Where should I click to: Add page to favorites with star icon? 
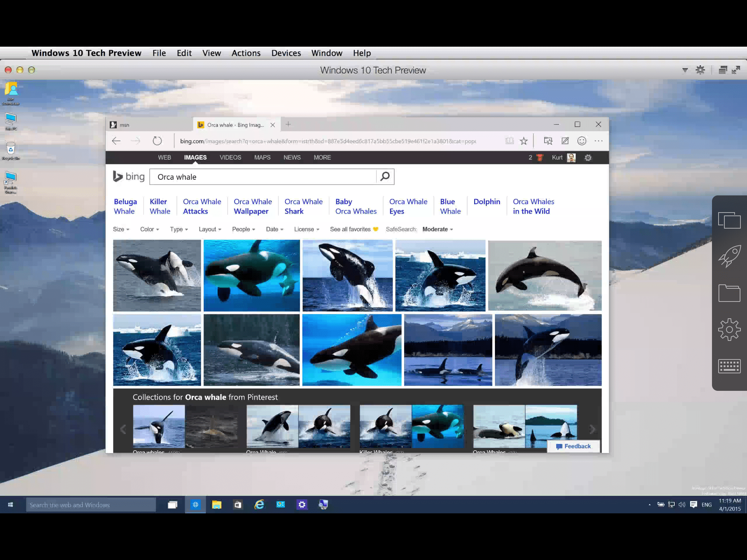coord(524,141)
